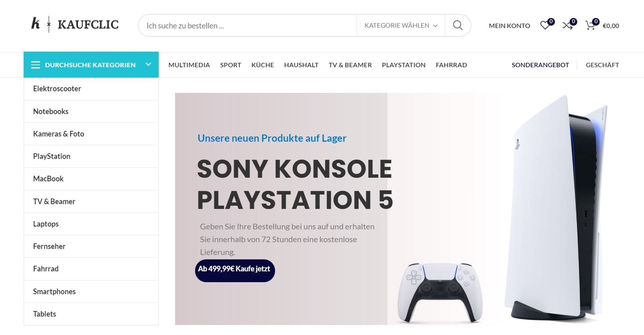The height and width of the screenshot is (335, 644).
Task: Click the search magnifier icon
Action: point(458,26)
